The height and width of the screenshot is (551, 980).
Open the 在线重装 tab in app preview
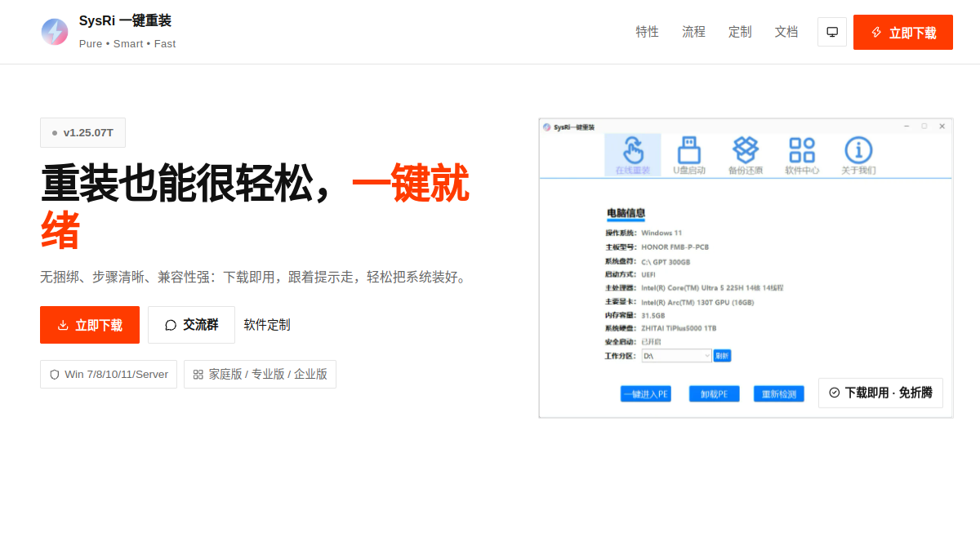(x=633, y=155)
